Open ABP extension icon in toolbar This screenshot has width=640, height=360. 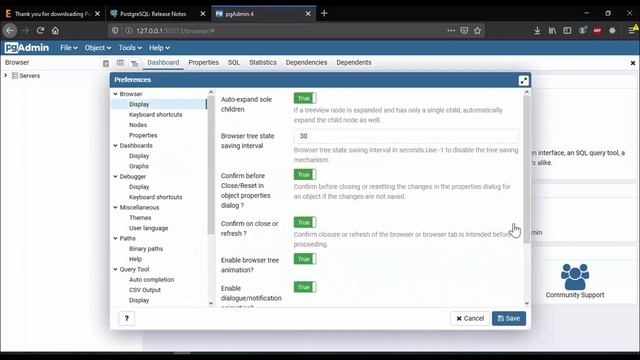click(x=597, y=31)
